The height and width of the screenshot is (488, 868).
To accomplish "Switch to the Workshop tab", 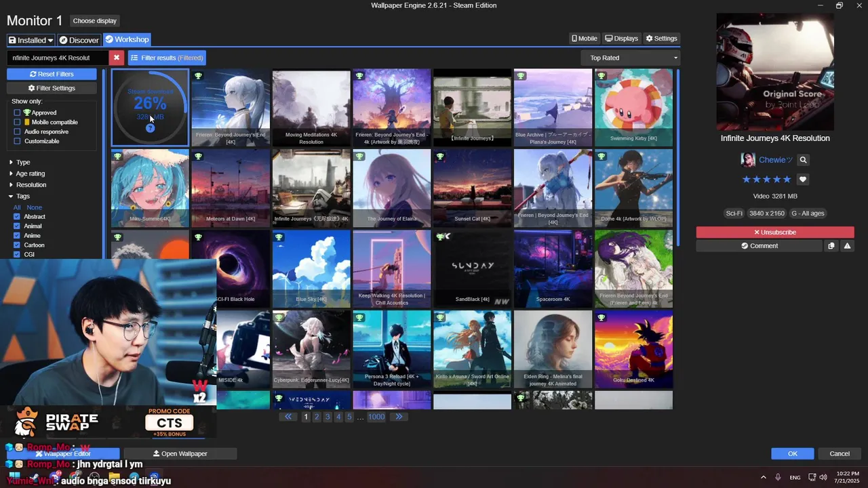I will [127, 40].
